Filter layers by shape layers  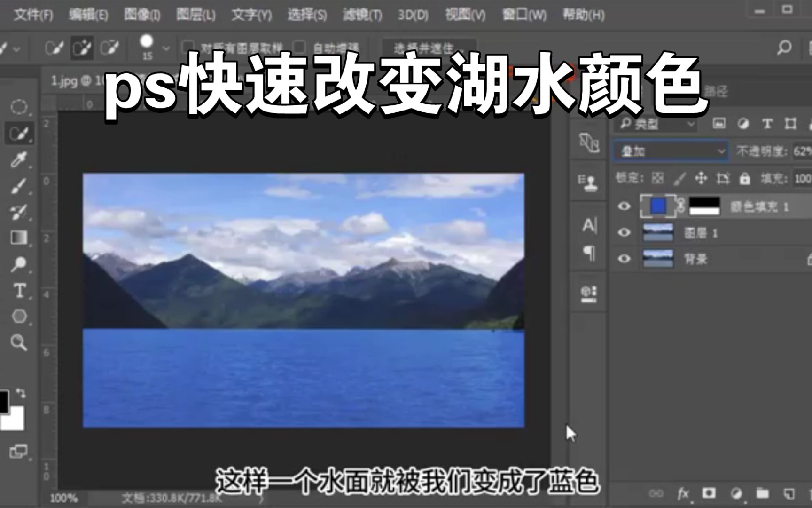791,124
